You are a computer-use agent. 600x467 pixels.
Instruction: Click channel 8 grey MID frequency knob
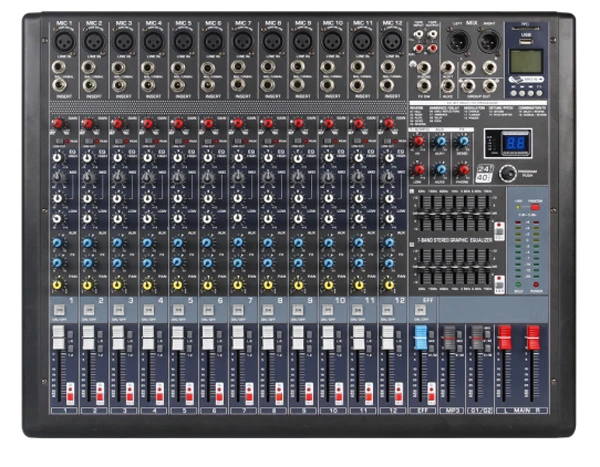tap(267, 177)
